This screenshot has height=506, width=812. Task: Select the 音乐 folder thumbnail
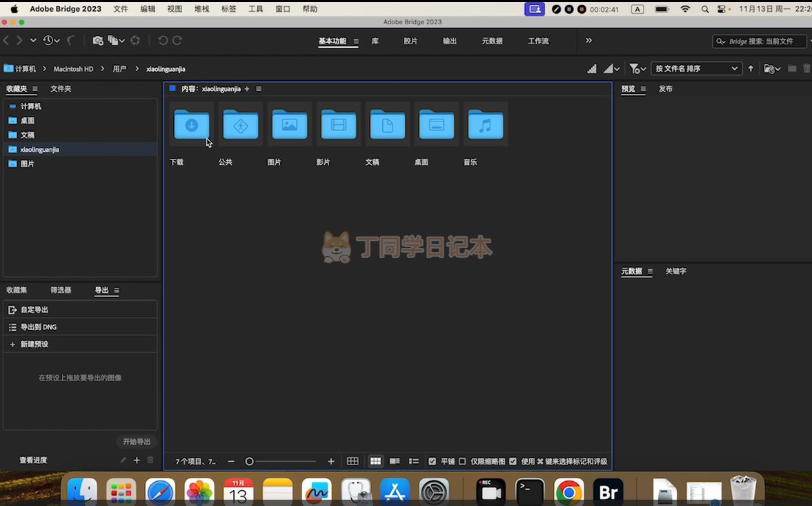(x=486, y=125)
